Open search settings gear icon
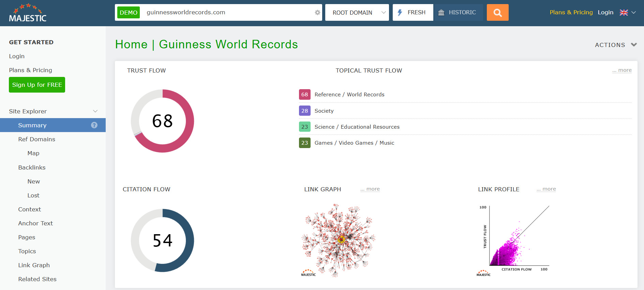Screen dimensions: 644x290 [x=317, y=13]
